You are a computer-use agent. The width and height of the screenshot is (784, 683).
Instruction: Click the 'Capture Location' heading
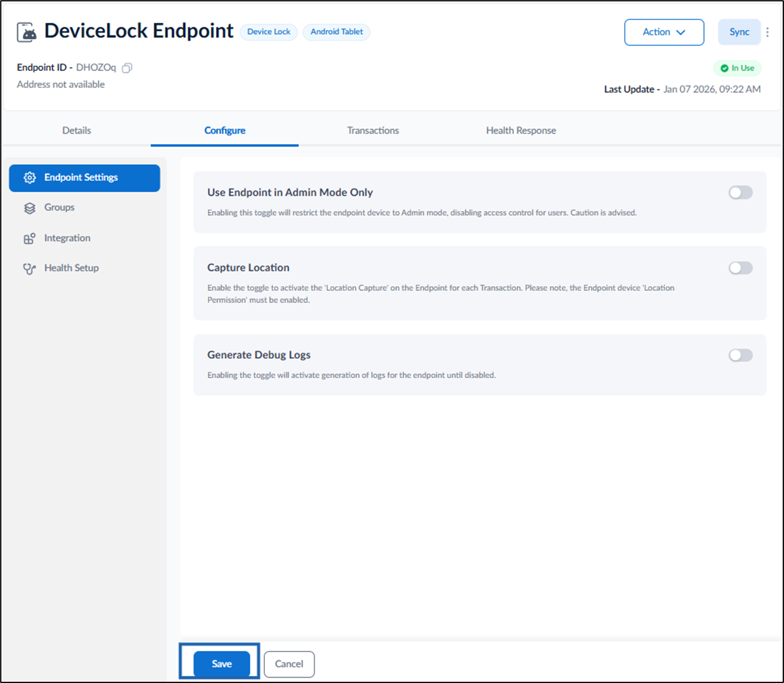(248, 267)
